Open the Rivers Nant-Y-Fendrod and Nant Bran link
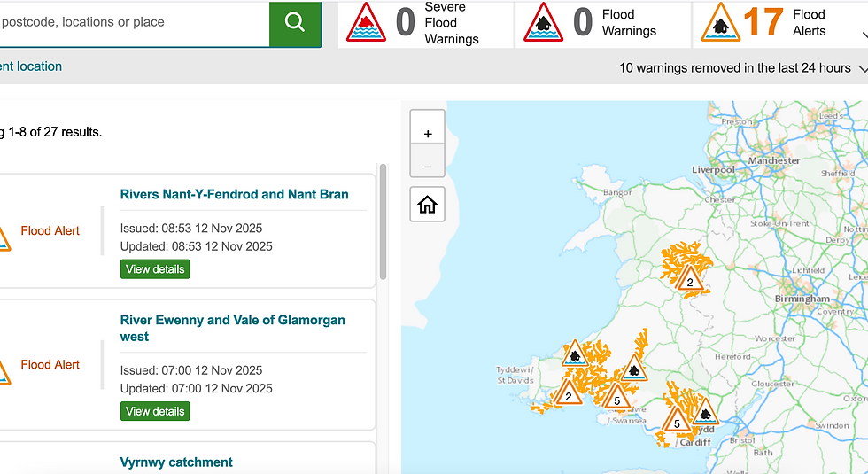Viewport: 868px width, 474px height. [234, 194]
